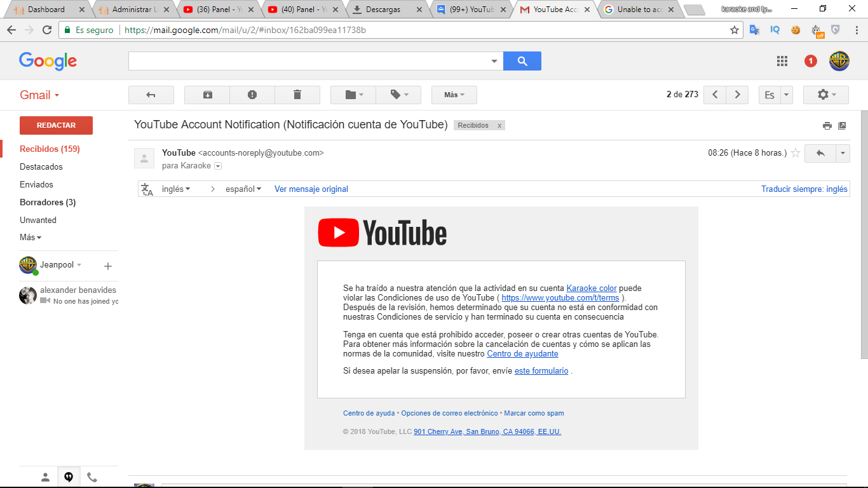Open notifications badge showing 1

click(811, 61)
